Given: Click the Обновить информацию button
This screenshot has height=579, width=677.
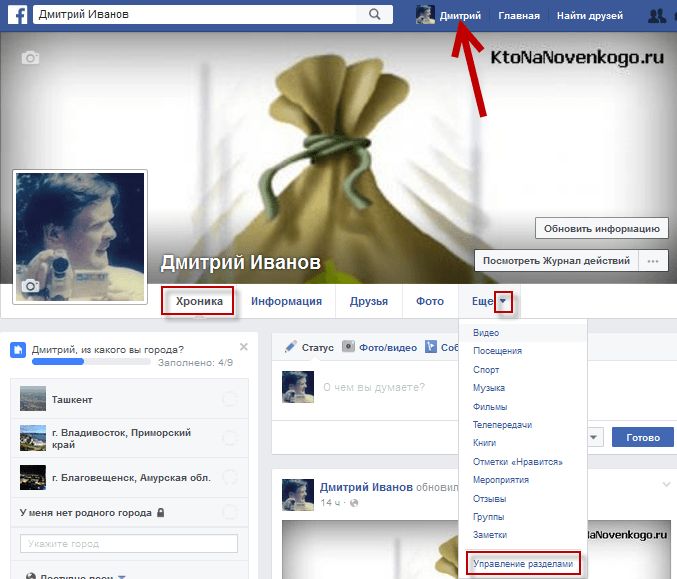Looking at the screenshot, I should 601,228.
